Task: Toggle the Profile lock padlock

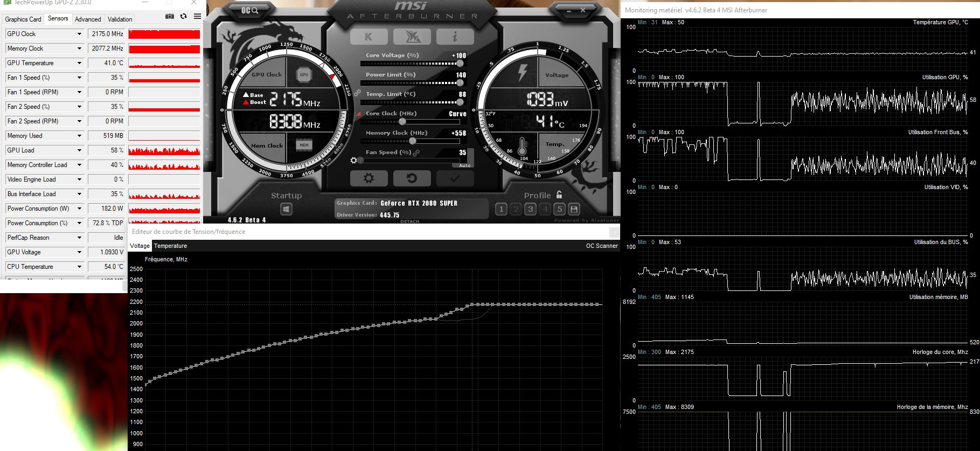Action: click(x=559, y=195)
